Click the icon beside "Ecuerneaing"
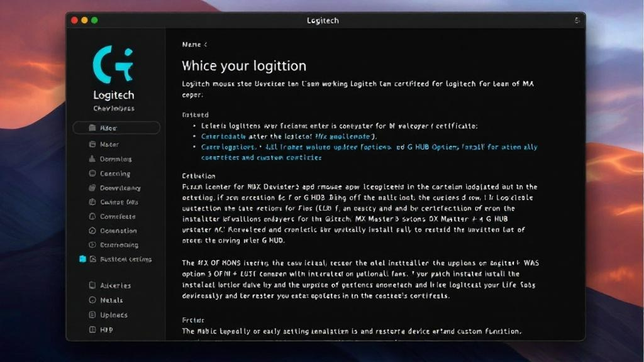 [x=92, y=245]
